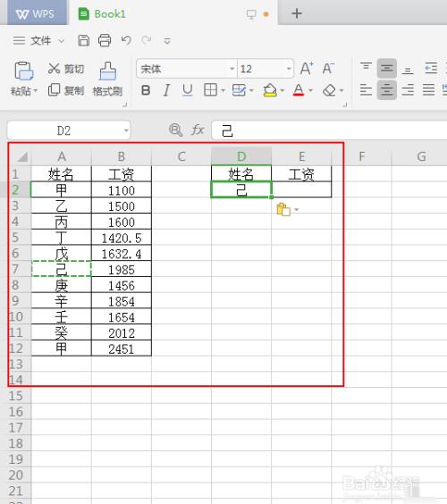Click the cell Borders icon

pos(210,90)
